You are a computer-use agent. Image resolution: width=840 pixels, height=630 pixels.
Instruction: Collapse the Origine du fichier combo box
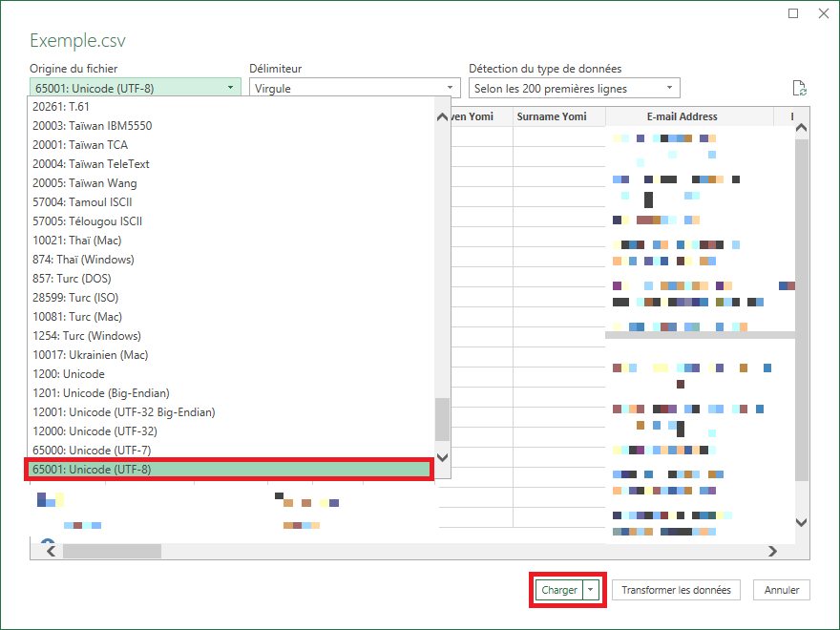point(135,89)
